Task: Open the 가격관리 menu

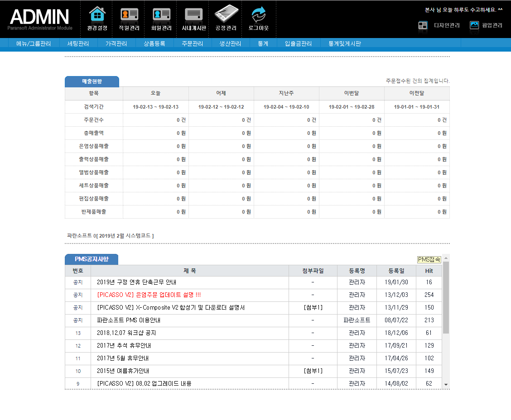Action: (116, 43)
